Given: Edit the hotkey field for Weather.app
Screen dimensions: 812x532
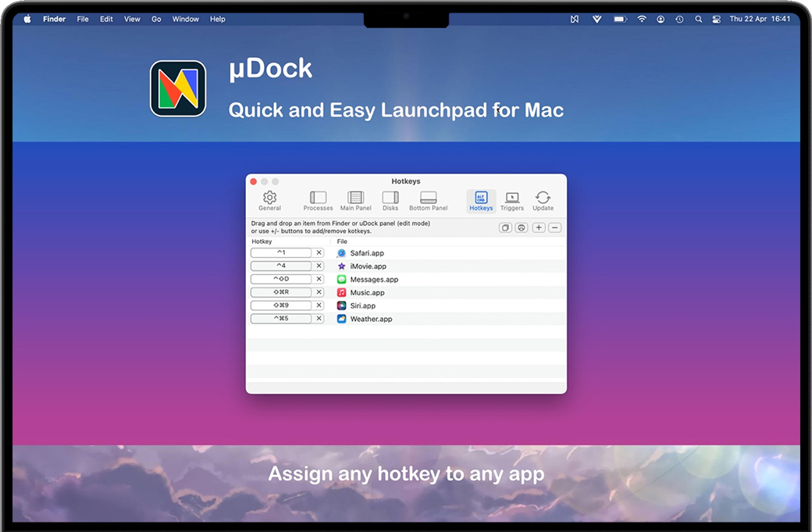Looking at the screenshot, I should pyautogui.click(x=281, y=319).
